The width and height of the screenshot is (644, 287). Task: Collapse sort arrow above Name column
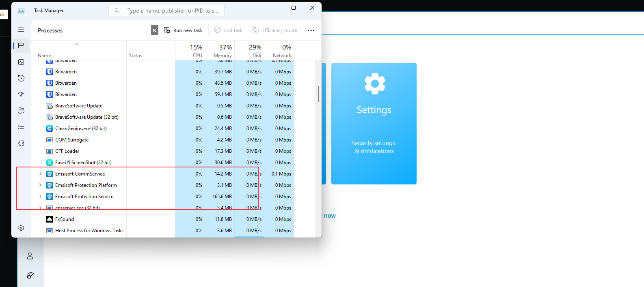(77, 44)
